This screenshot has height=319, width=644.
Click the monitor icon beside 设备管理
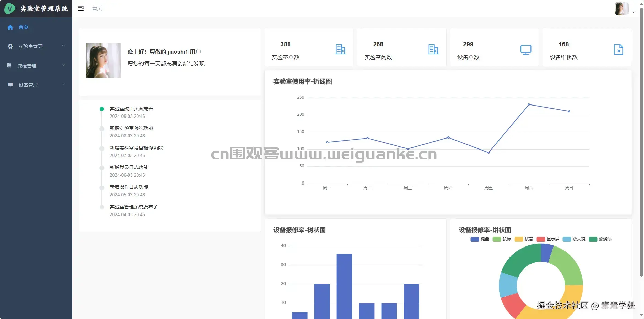click(10, 85)
